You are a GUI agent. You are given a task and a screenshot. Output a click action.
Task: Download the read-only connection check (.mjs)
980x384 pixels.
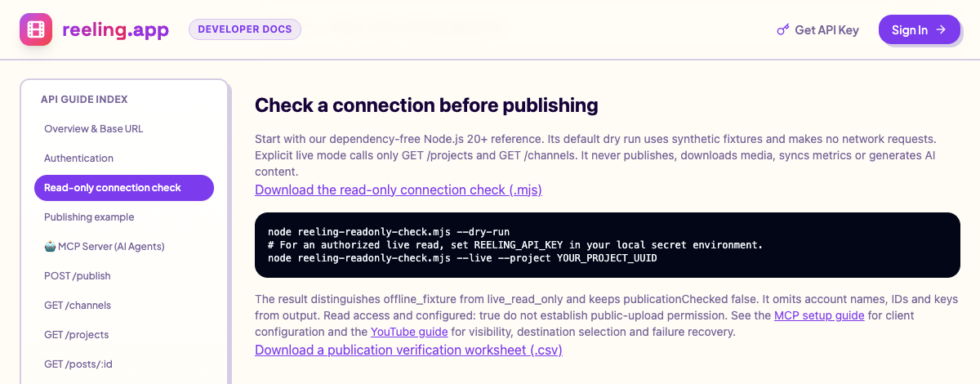(x=399, y=190)
